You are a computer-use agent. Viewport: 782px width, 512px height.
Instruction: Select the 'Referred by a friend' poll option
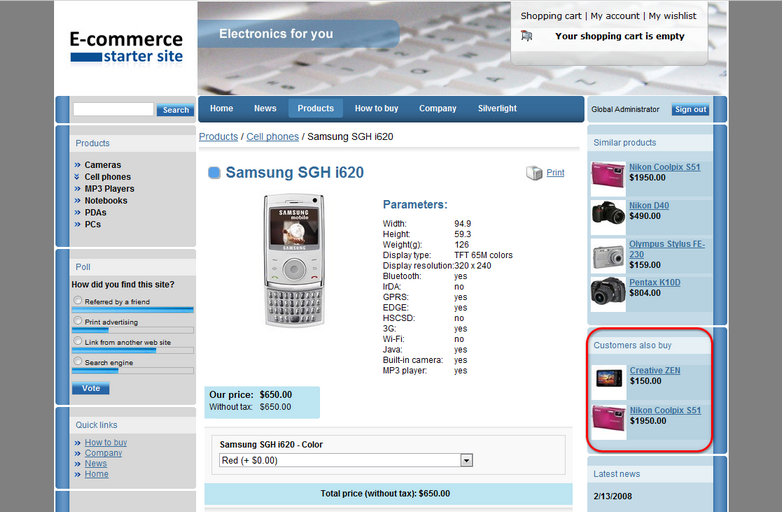pyautogui.click(x=78, y=300)
